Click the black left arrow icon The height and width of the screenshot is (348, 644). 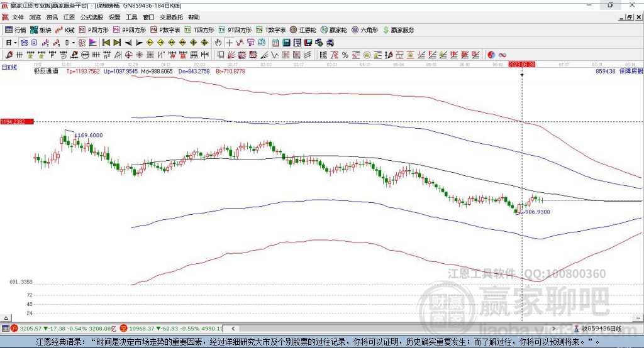pyautogui.click(x=128, y=43)
